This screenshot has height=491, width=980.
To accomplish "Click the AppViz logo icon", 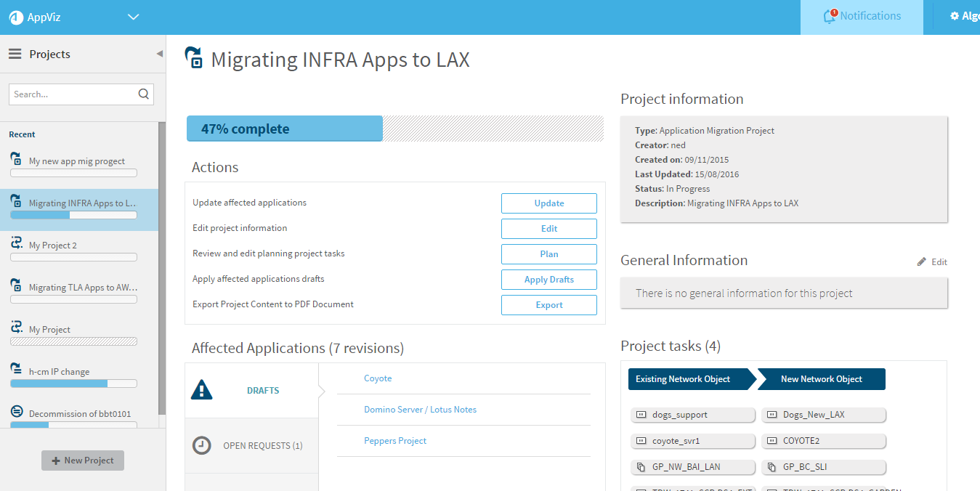I will (x=16, y=17).
